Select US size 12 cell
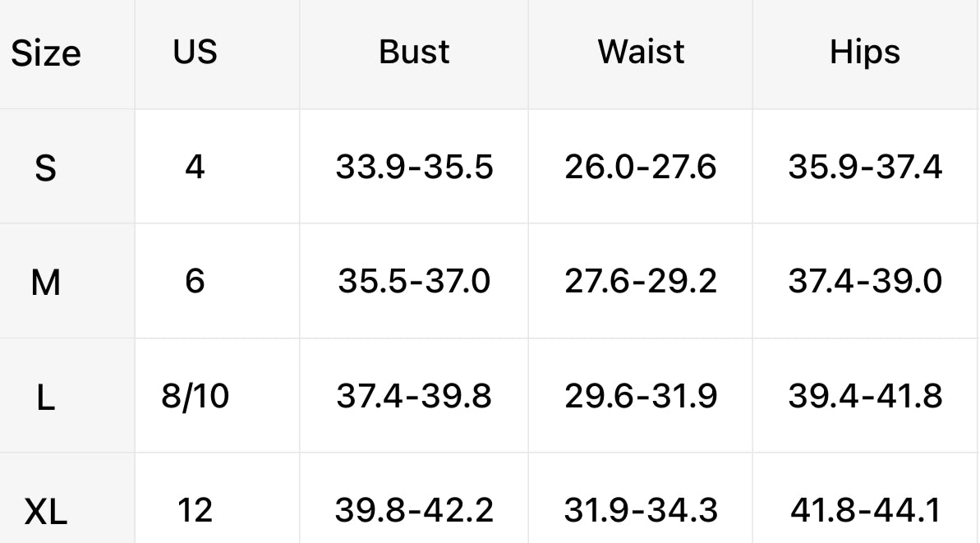 [x=196, y=510]
